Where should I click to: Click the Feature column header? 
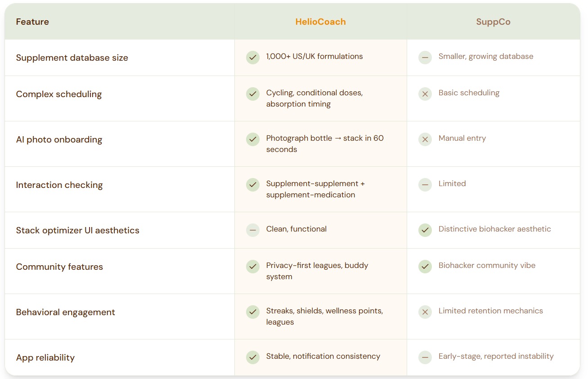pos(32,22)
